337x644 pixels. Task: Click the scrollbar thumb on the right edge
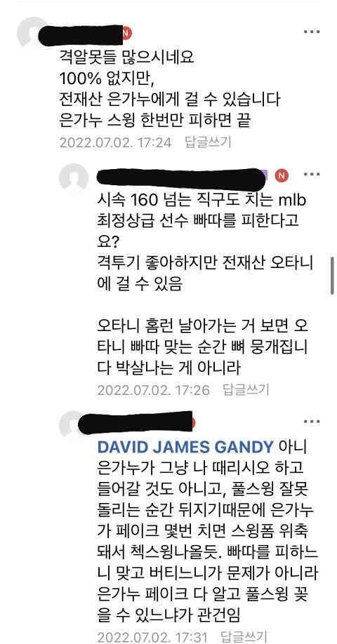click(x=332, y=276)
